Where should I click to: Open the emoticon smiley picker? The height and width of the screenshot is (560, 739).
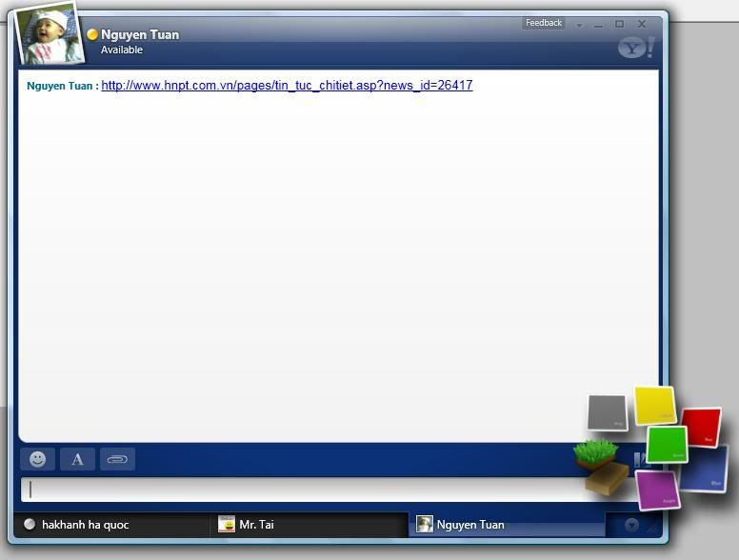(37, 459)
